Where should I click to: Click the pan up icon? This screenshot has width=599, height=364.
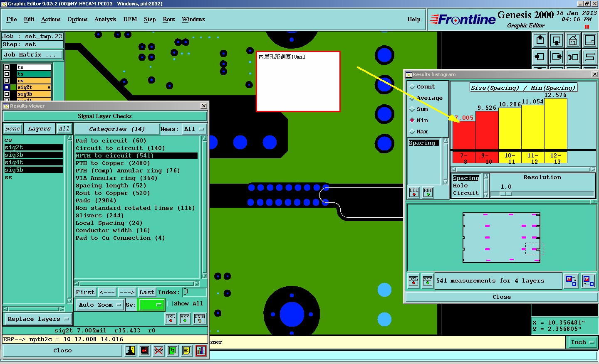(540, 40)
